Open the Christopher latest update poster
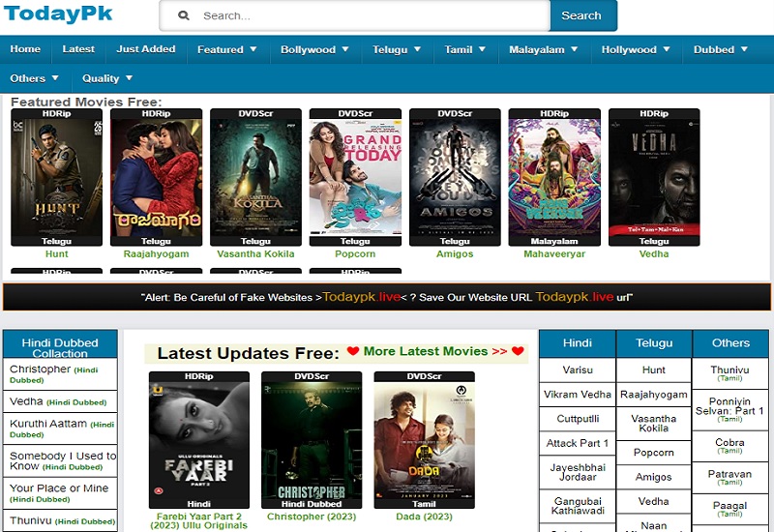The height and width of the screenshot is (532, 774). point(312,440)
